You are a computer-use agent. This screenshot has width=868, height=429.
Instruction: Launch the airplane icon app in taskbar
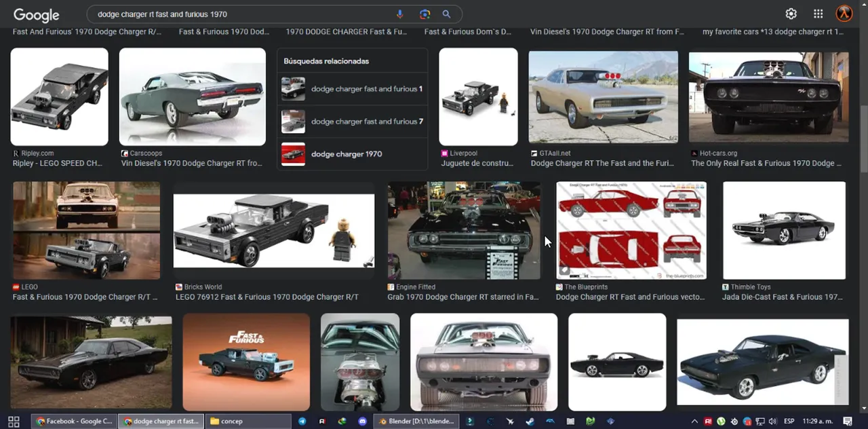510,421
